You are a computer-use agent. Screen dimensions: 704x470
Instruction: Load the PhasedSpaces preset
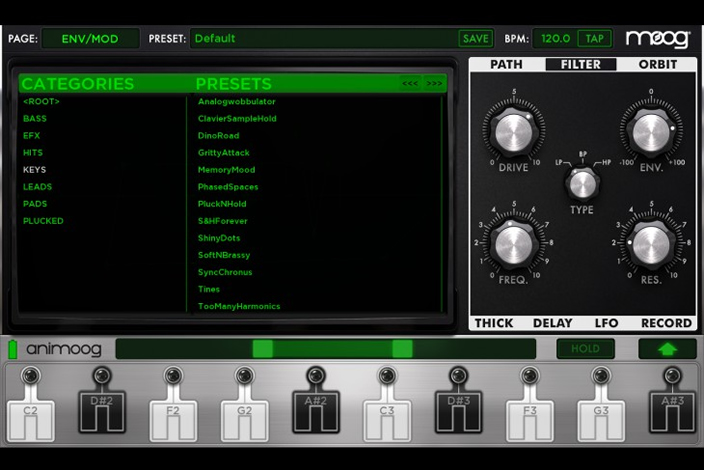tap(228, 187)
